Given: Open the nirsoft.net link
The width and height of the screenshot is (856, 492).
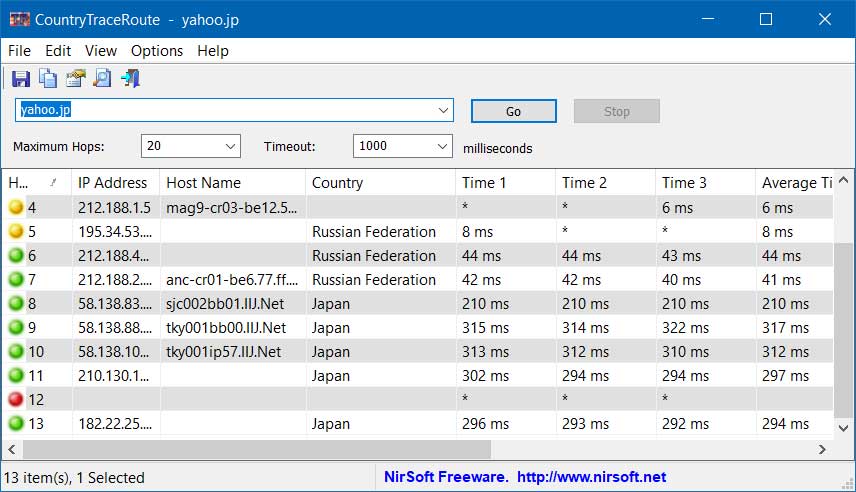Looking at the screenshot, I should tap(591, 477).
